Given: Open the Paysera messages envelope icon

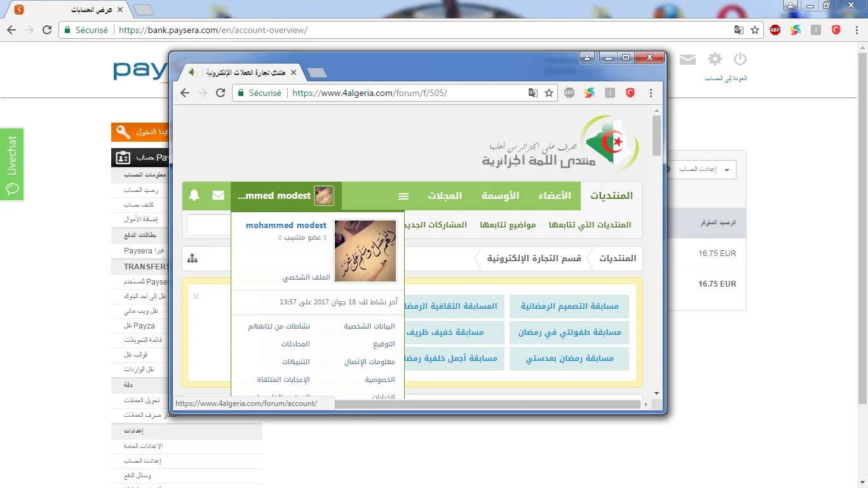Looking at the screenshot, I should 688,60.
